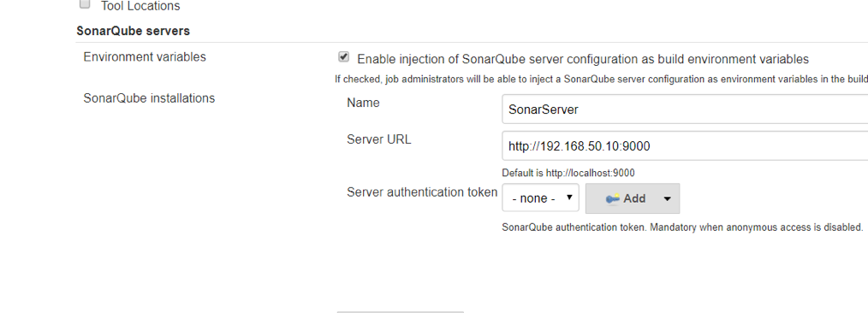Click the key icon on Add button
868x313 pixels.
612,198
